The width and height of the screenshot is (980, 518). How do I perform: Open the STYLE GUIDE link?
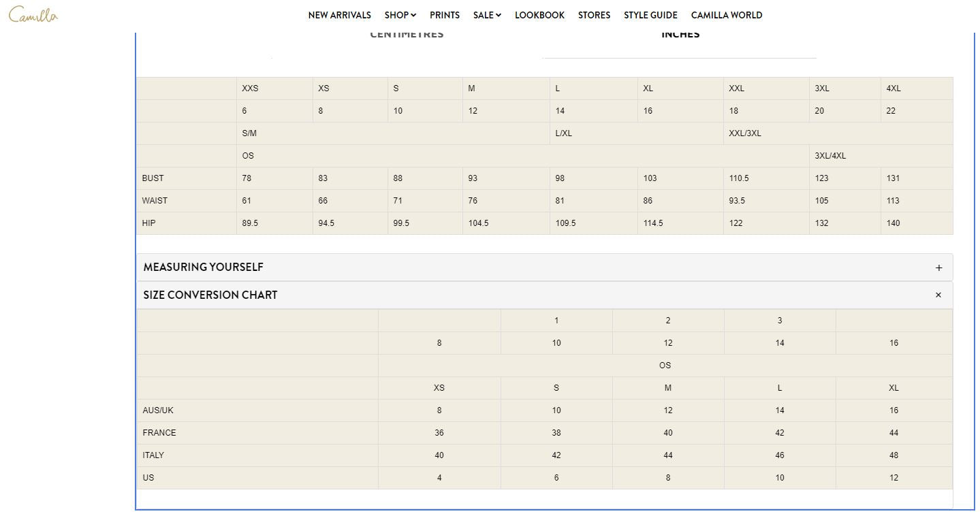coord(650,15)
